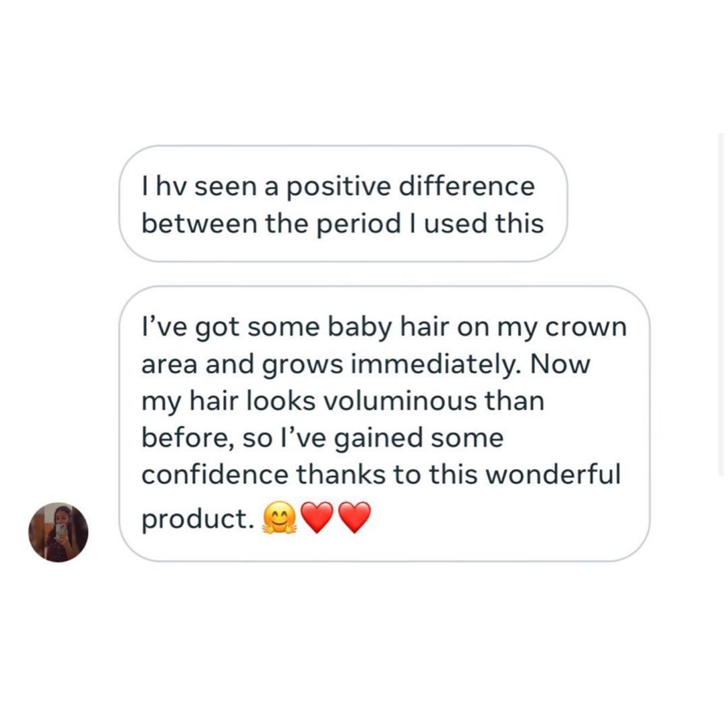Click the last red heart emoji
The width and height of the screenshot is (728, 728).
354,519
